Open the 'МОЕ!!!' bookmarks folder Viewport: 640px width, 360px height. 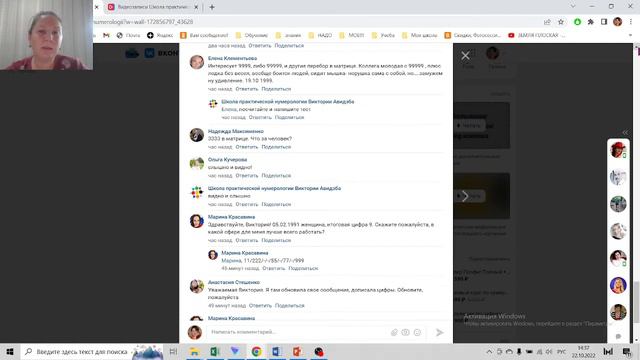pos(351,36)
